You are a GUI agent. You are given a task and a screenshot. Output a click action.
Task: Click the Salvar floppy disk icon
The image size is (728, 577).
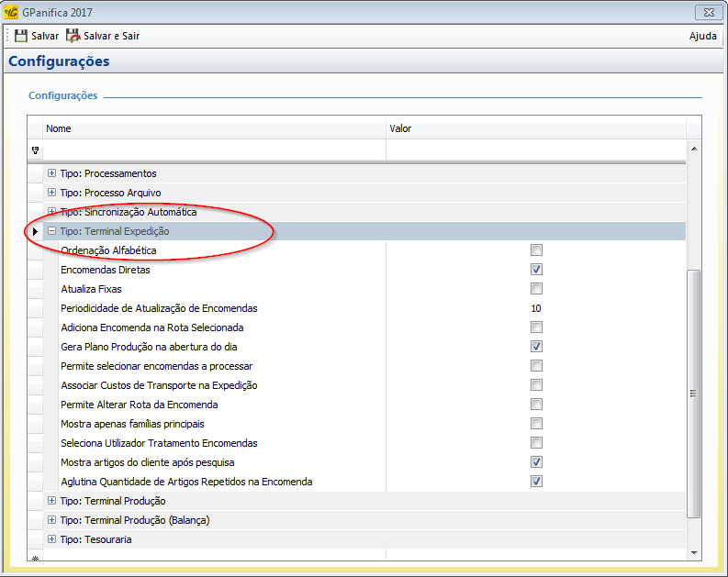21,36
